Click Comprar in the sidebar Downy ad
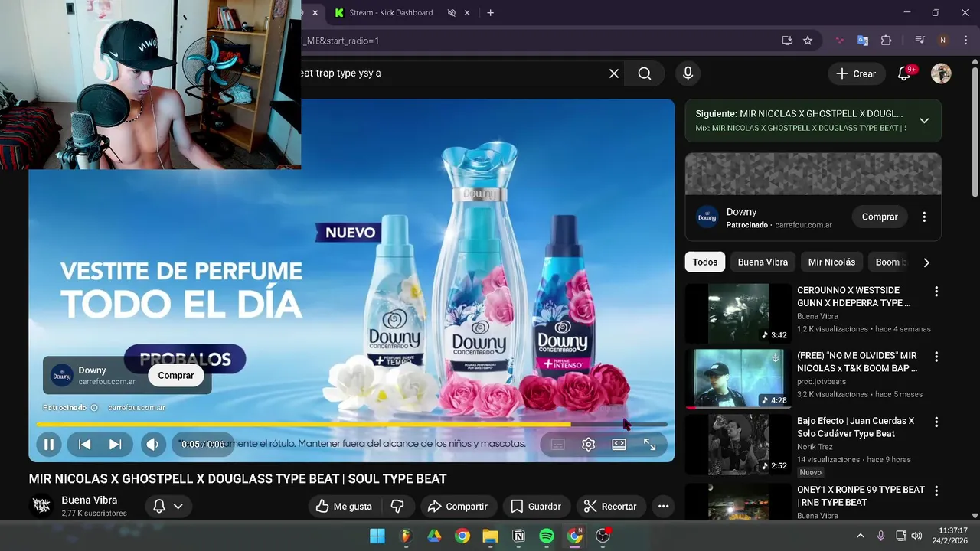980x551 pixels. pyautogui.click(x=880, y=217)
